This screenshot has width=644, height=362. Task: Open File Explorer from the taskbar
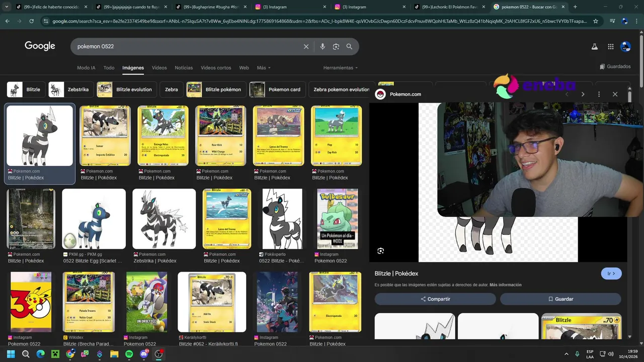[x=114, y=354]
